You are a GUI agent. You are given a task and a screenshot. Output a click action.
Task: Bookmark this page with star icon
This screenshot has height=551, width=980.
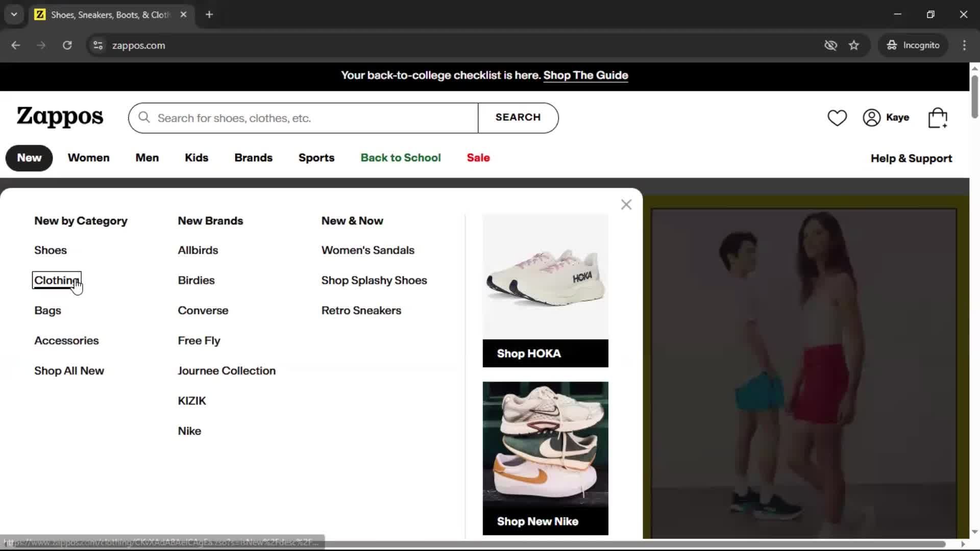854,45
